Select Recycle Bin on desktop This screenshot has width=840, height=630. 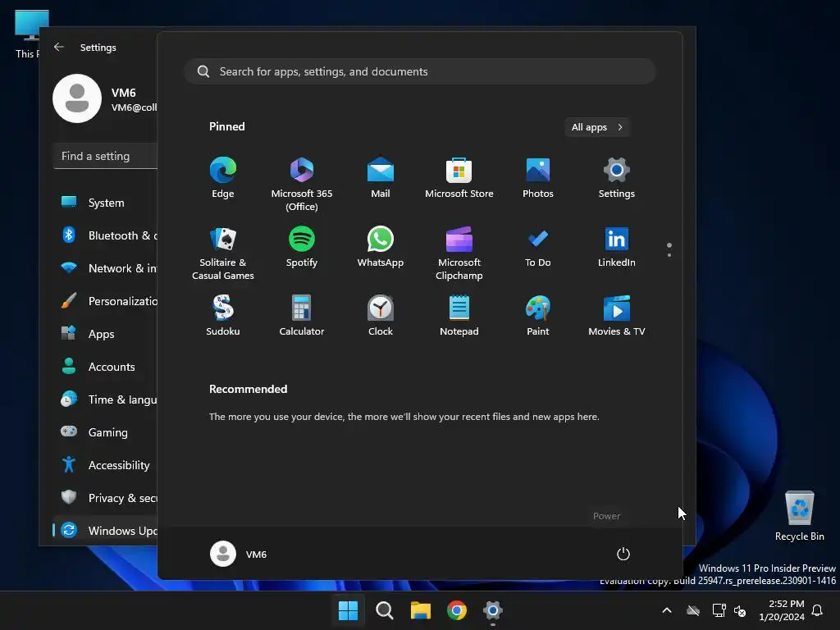point(799,516)
